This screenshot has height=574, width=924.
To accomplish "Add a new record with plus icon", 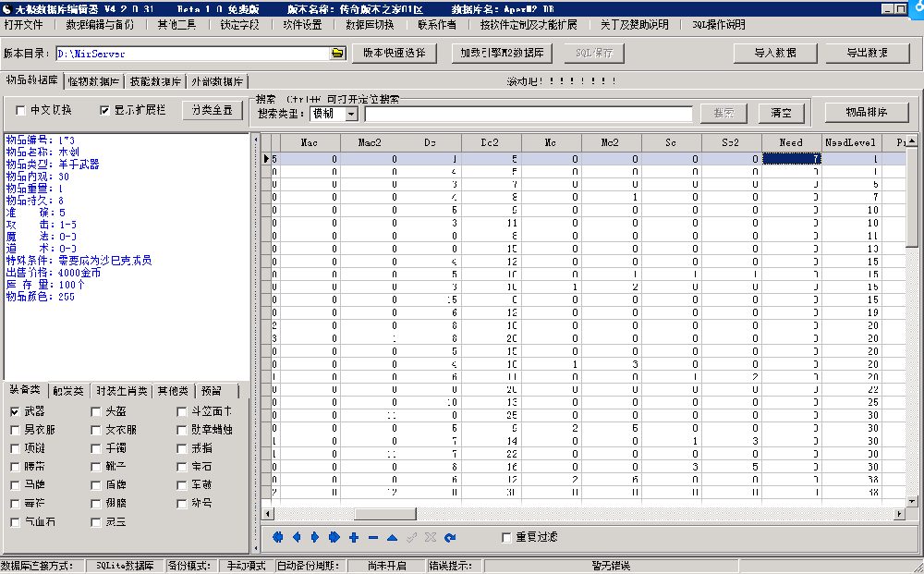I will tap(353, 536).
